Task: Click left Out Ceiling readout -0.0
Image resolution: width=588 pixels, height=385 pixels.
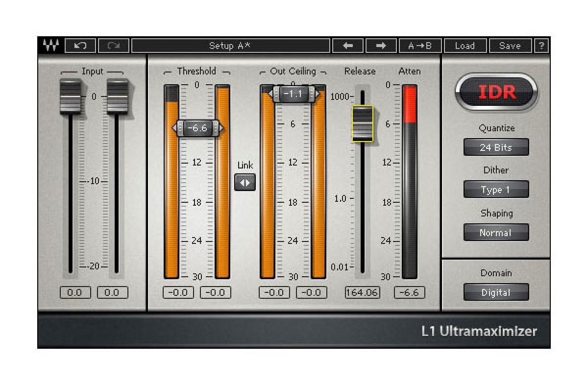Action: pos(274,293)
